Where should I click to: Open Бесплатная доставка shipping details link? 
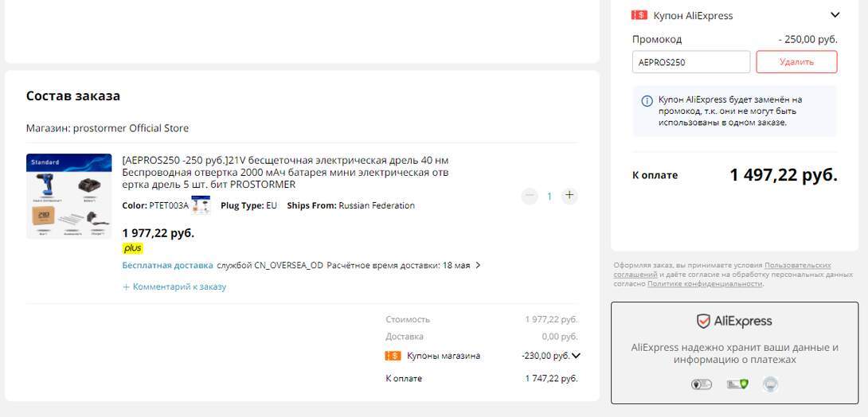tap(168, 266)
